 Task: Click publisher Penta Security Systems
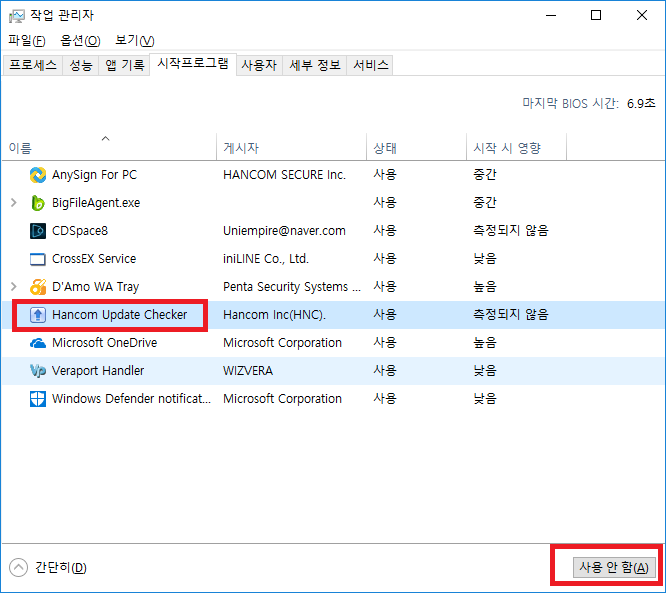pyautogui.click(x=292, y=287)
